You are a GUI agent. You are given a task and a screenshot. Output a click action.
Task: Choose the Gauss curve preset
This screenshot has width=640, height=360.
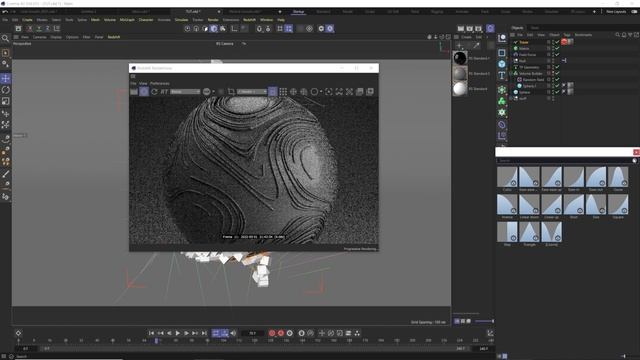click(618, 177)
